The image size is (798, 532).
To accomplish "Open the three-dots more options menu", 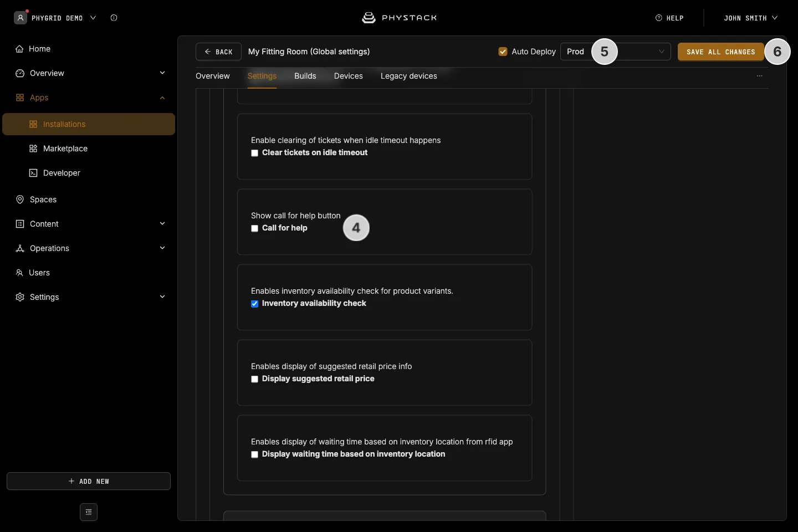I will pos(760,76).
